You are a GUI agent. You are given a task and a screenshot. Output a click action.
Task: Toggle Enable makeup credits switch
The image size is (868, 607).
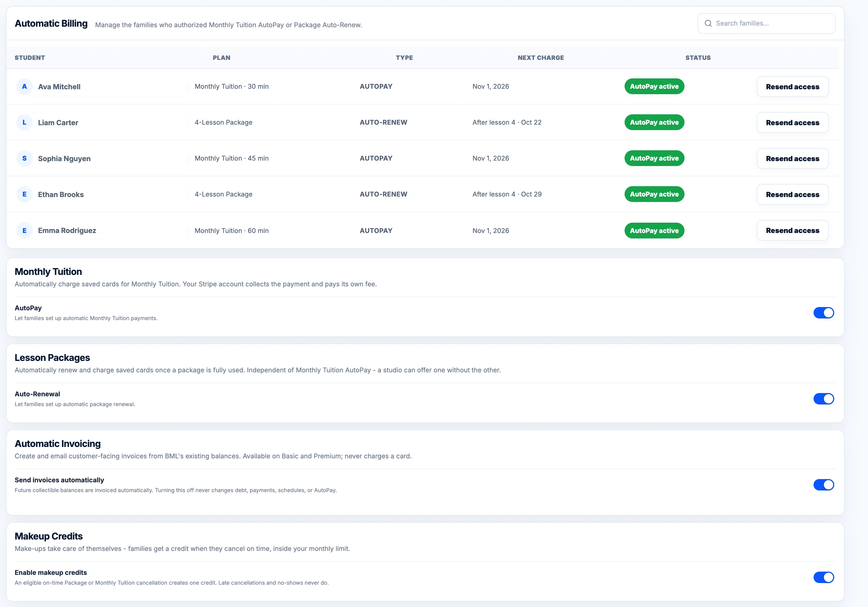coord(824,578)
